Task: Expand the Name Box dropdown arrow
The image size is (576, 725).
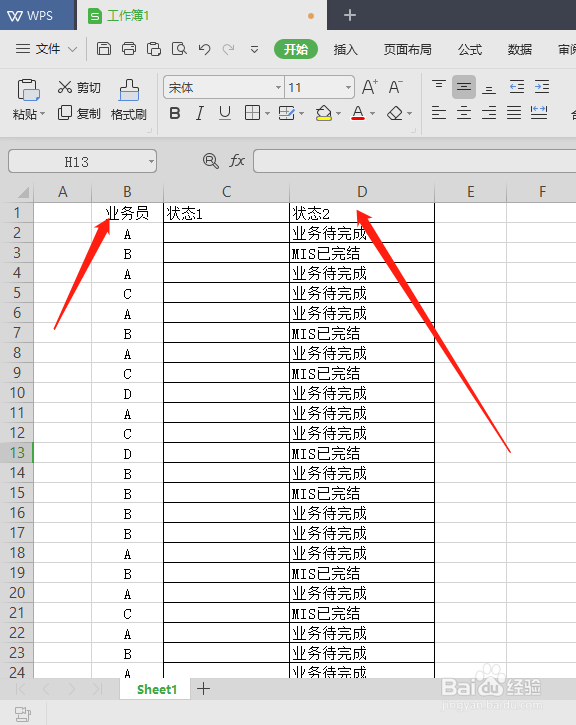Action: (151, 161)
